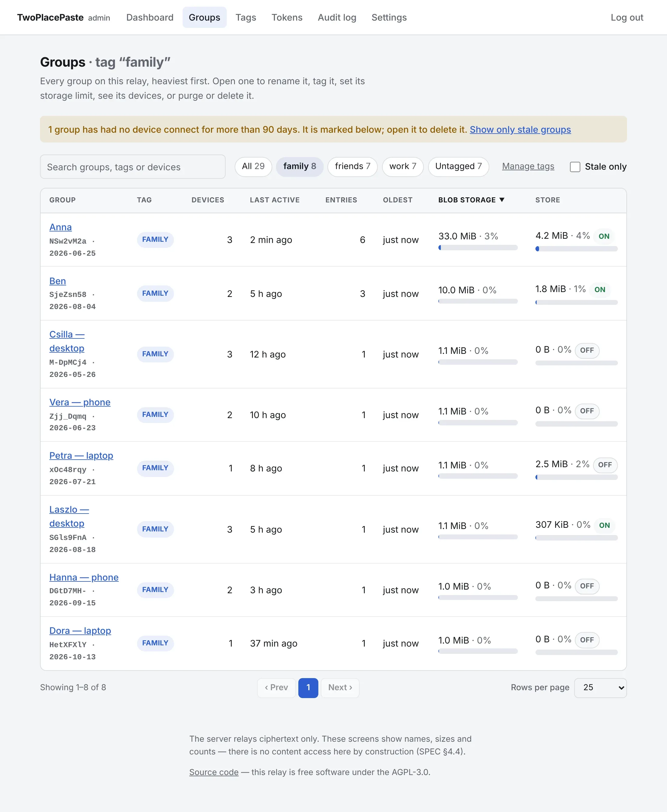Go to page 1 in pagination
Image resolution: width=667 pixels, height=812 pixels.
point(308,687)
